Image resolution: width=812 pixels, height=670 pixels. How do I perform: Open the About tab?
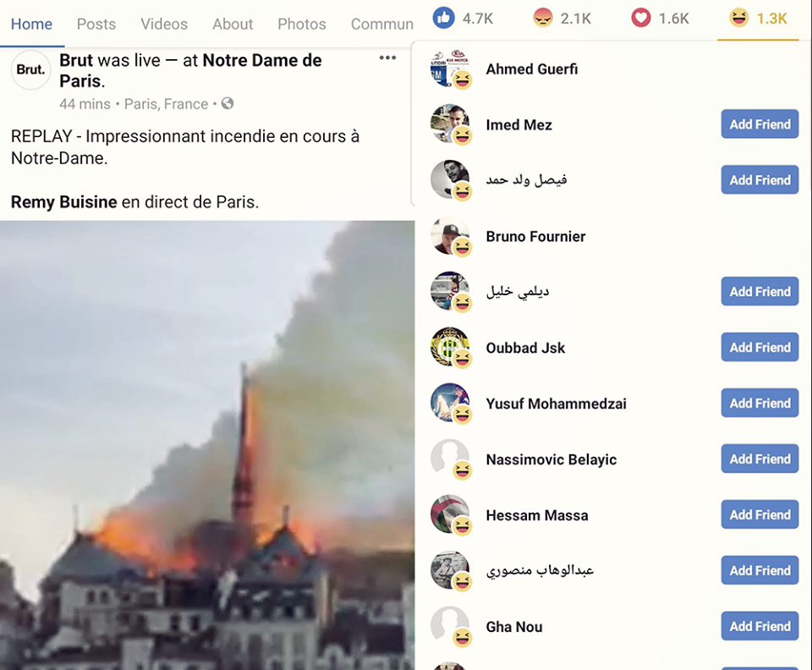click(x=233, y=24)
